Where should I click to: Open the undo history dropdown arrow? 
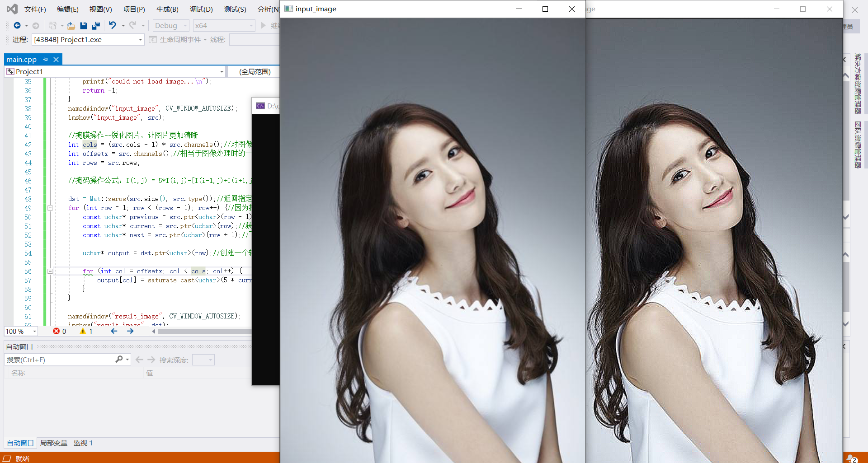[123, 26]
